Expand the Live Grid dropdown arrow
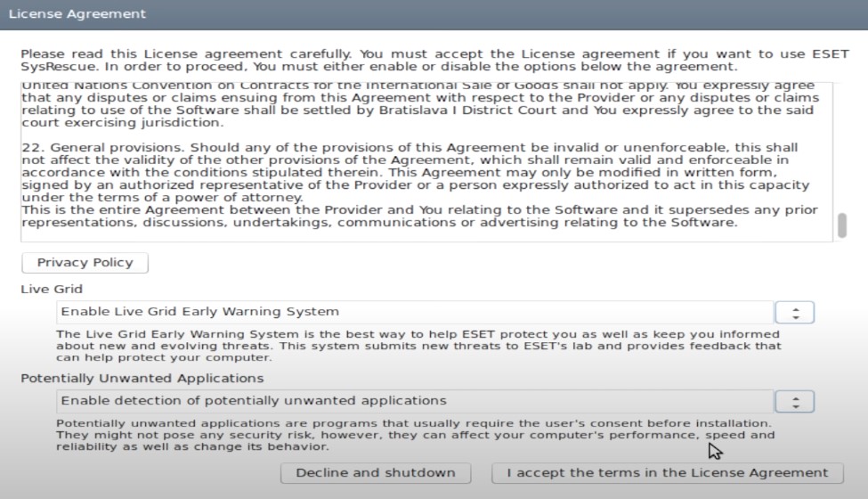The height and width of the screenshot is (499, 868). coord(794,313)
